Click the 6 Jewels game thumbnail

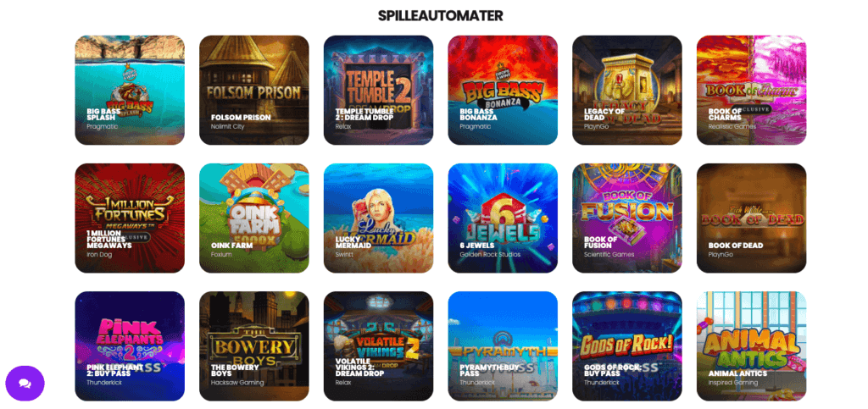click(x=503, y=218)
